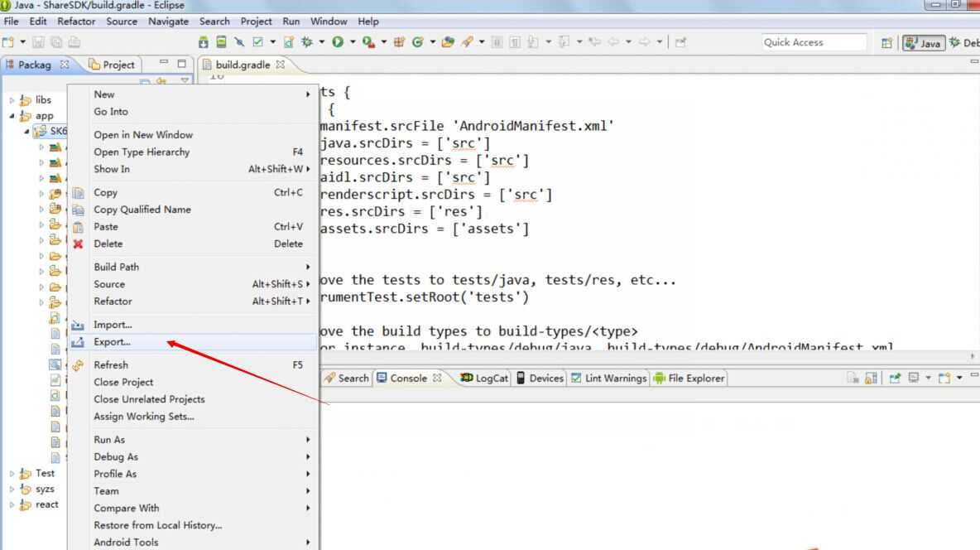This screenshot has width=980, height=550.
Task: Open the Run button dropdown arrow
Action: [353, 42]
